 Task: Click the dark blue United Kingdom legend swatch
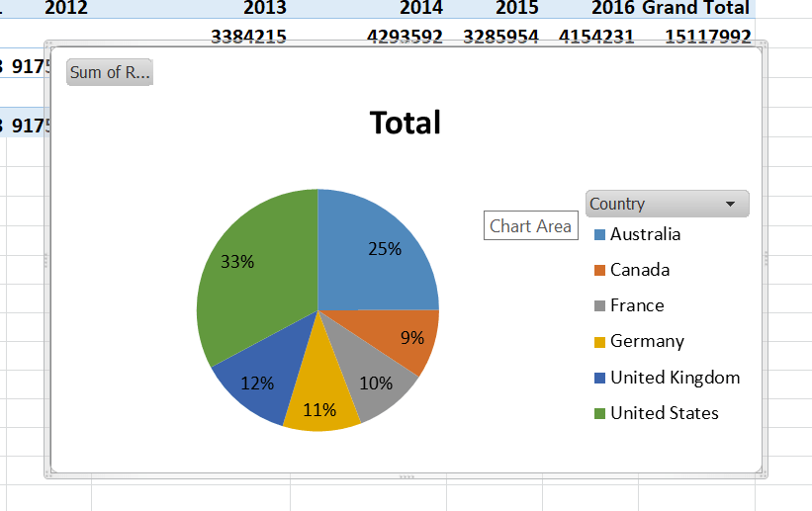(599, 378)
